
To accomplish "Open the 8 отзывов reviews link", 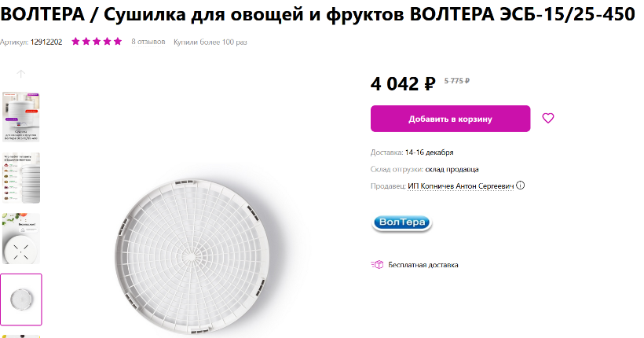I will pos(148,42).
